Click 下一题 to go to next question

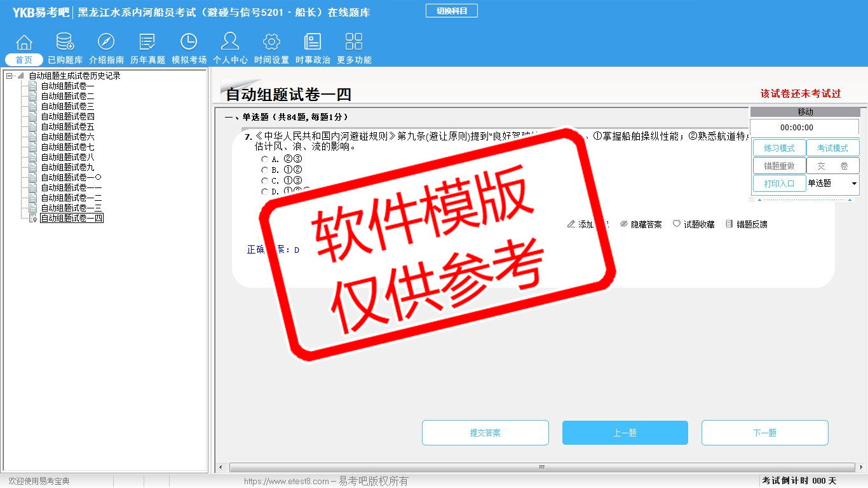[764, 433]
